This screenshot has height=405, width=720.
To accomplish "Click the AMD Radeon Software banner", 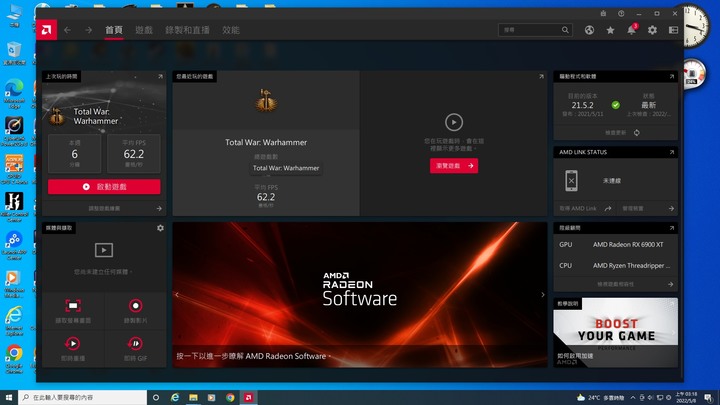I will click(x=360, y=295).
